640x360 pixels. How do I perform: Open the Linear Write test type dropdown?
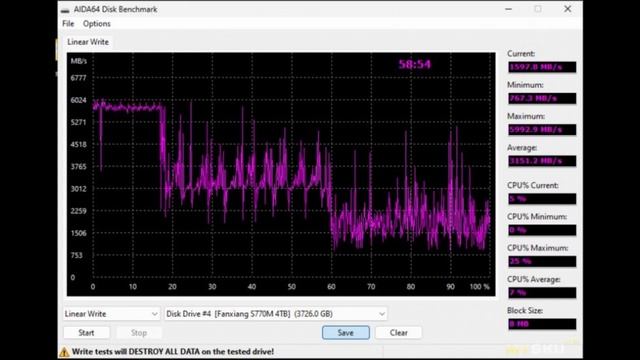[111, 313]
